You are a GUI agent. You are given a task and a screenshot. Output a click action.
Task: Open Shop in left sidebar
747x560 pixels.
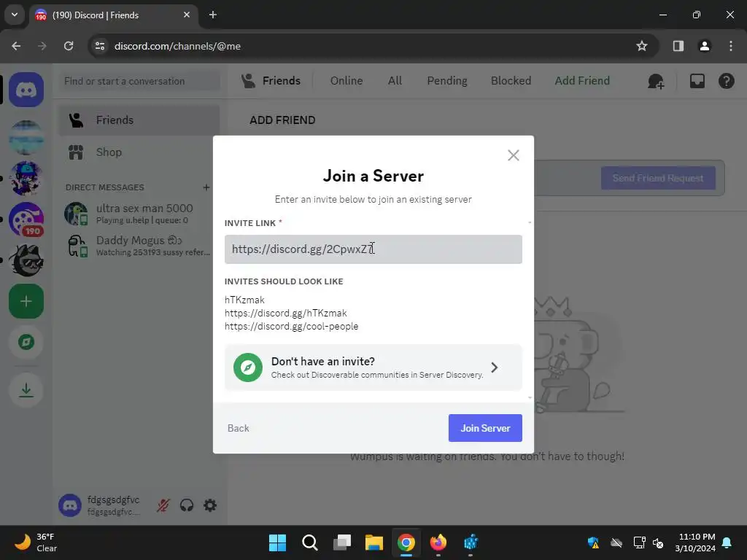139,152
